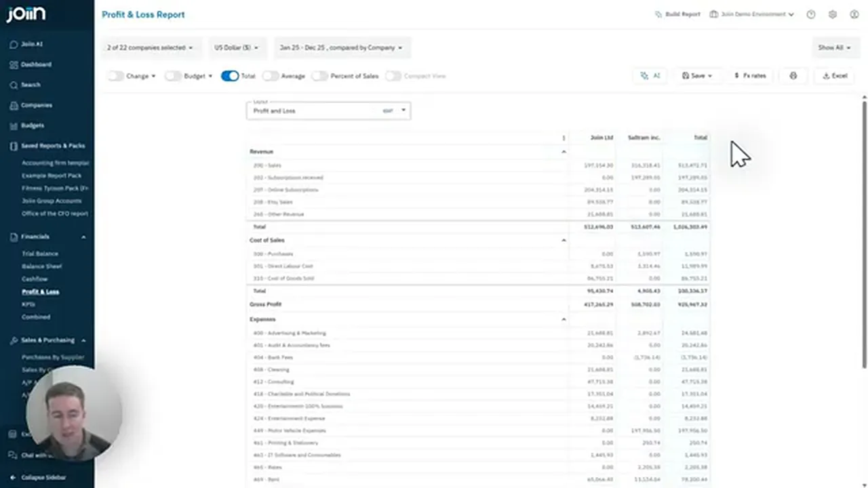Viewport: 868px width, 488px height.
Task: Open the help question mark icon
Action: point(811,14)
